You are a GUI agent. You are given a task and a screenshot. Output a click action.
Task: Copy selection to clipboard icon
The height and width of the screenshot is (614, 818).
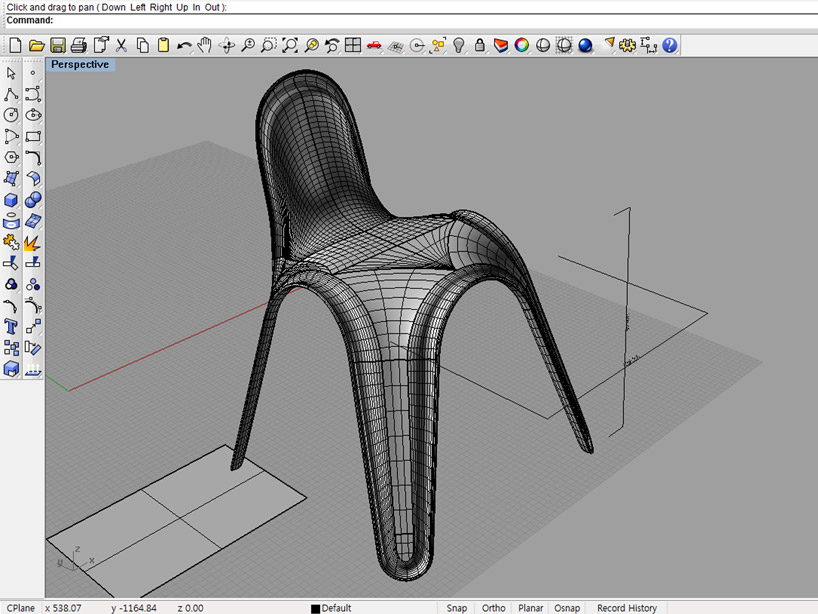142,45
